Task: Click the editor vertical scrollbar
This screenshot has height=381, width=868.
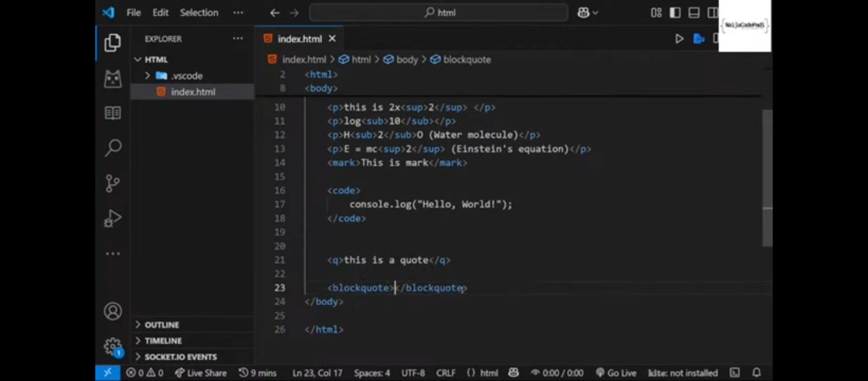Action: coord(767,177)
